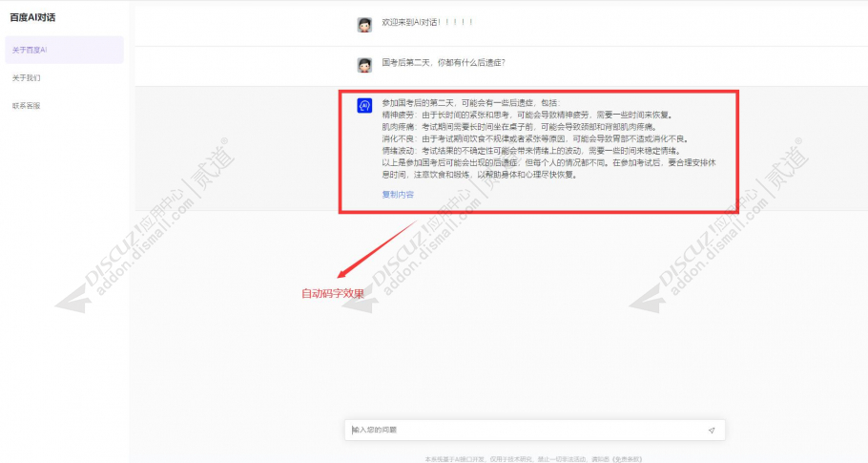Open the 关于百度AI sidebar item
Viewport: 868px width, 463px height.
pyautogui.click(x=64, y=50)
